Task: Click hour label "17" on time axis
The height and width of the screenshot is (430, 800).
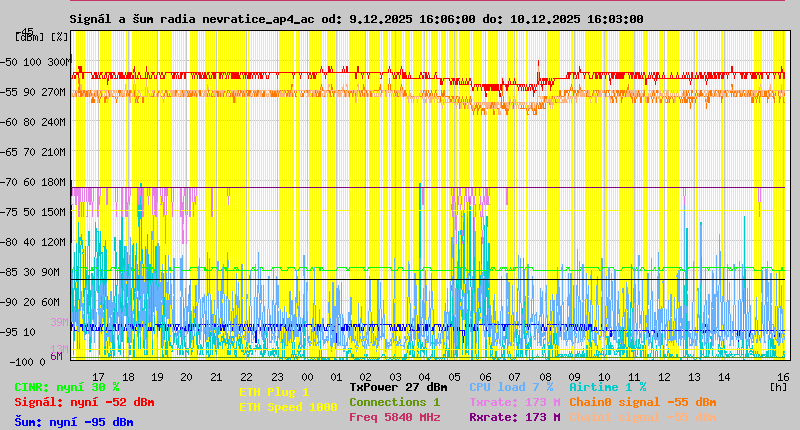Action: [x=98, y=377]
